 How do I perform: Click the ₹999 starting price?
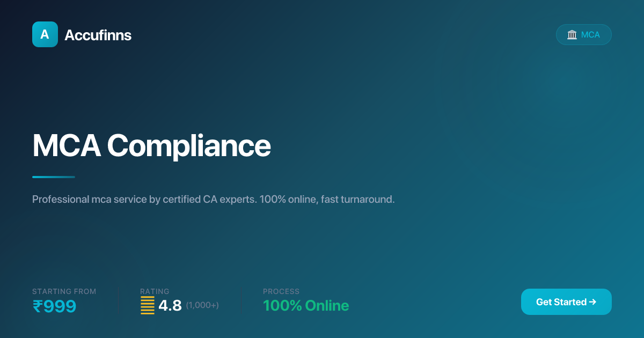[54, 306]
